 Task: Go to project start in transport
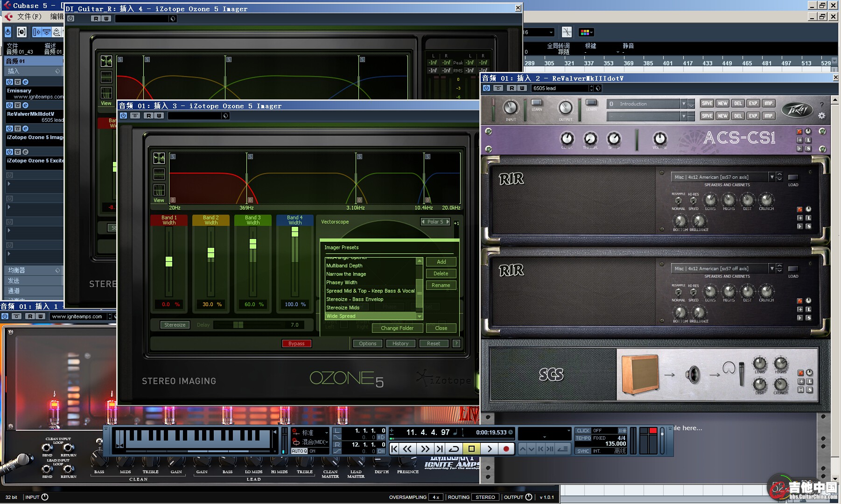tap(394, 449)
